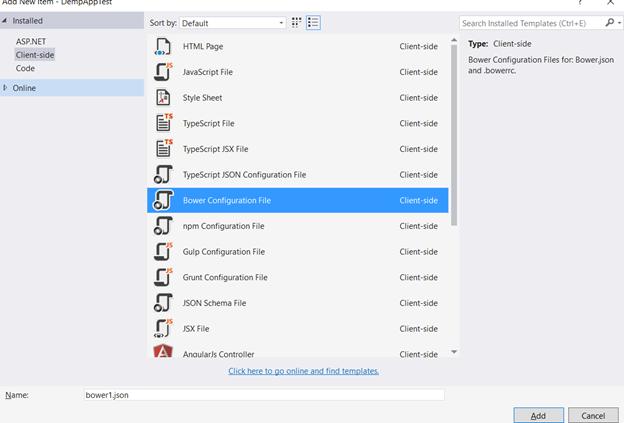Select the "TypeScript File" template name
This screenshot has width=624, height=423.
click(208, 123)
